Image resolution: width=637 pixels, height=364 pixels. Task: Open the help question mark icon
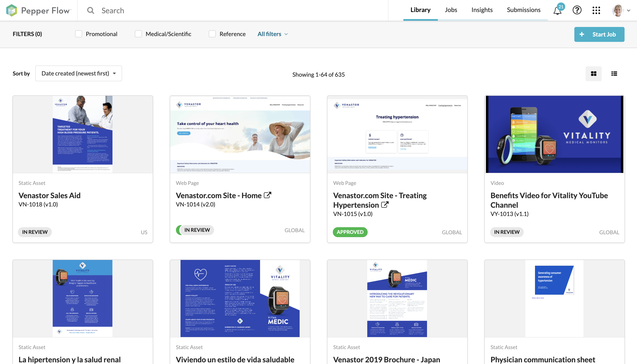click(577, 10)
